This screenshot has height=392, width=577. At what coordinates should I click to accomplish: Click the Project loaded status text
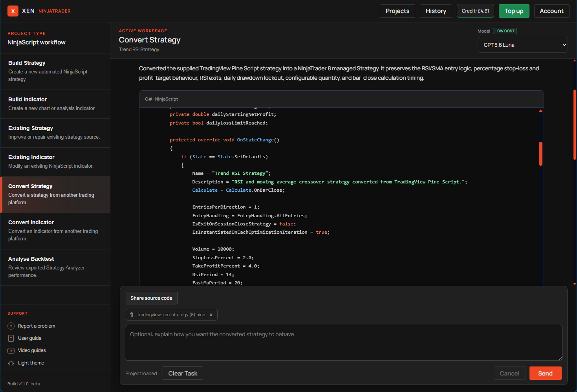(x=141, y=374)
